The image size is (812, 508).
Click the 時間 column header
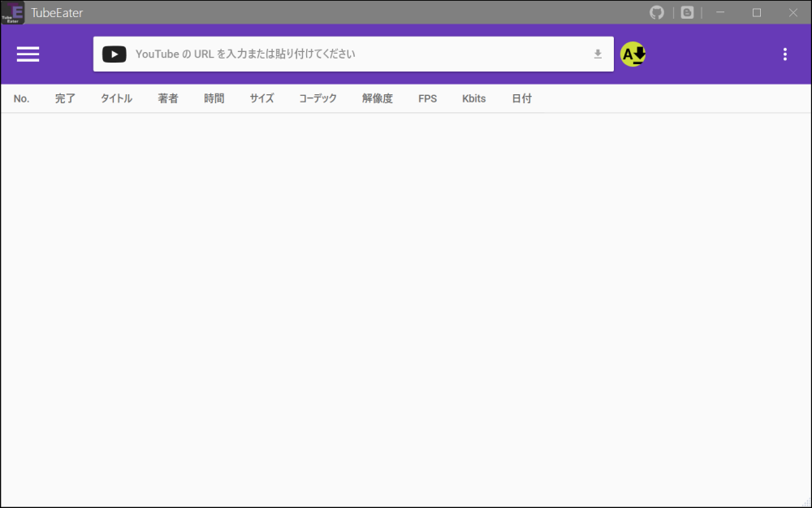214,98
